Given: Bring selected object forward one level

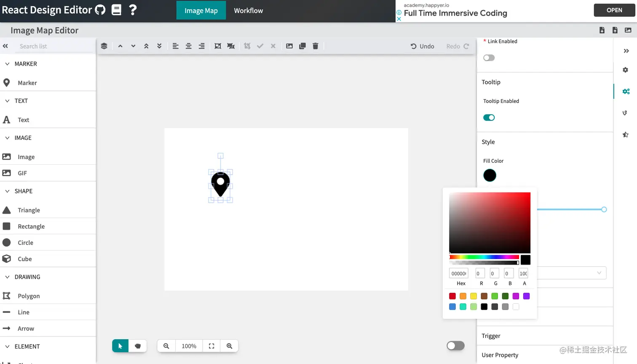Looking at the screenshot, I should [120, 46].
